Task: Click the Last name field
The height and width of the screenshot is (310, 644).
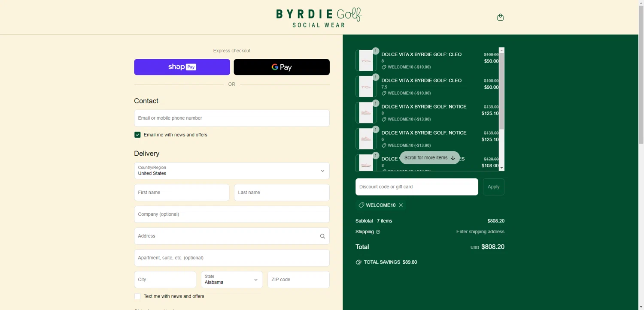Action: pyautogui.click(x=282, y=193)
